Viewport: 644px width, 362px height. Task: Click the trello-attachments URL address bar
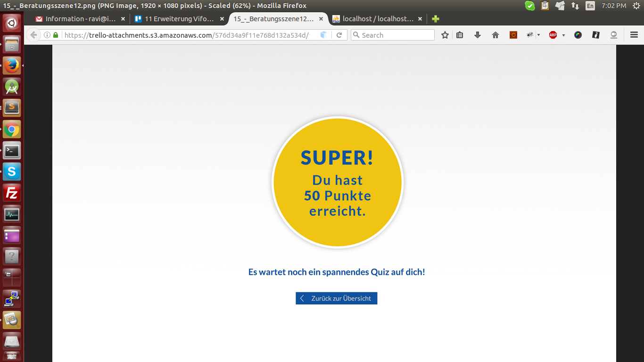pyautogui.click(x=189, y=35)
